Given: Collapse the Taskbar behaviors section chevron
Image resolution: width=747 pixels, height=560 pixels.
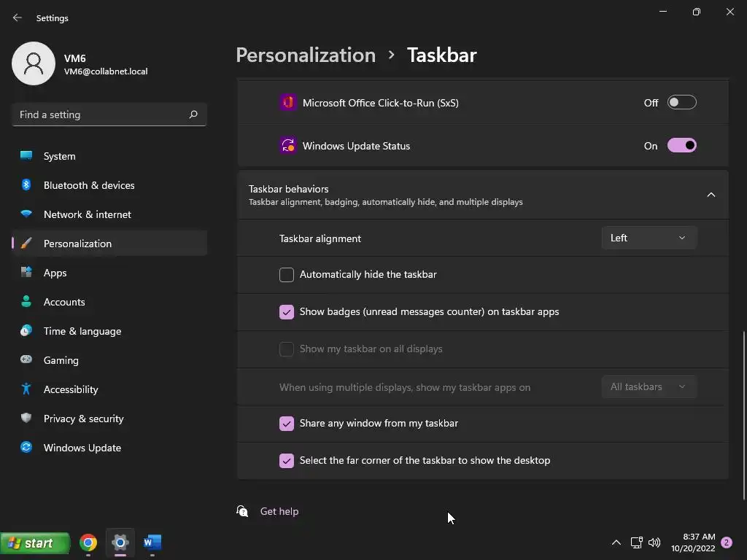Looking at the screenshot, I should pyautogui.click(x=711, y=195).
